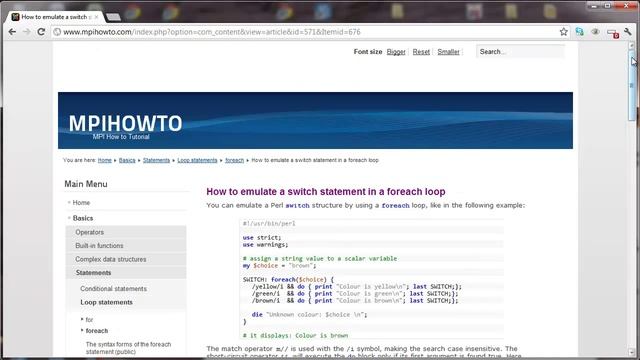Click the eye extension icon in toolbar

pos(595,32)
